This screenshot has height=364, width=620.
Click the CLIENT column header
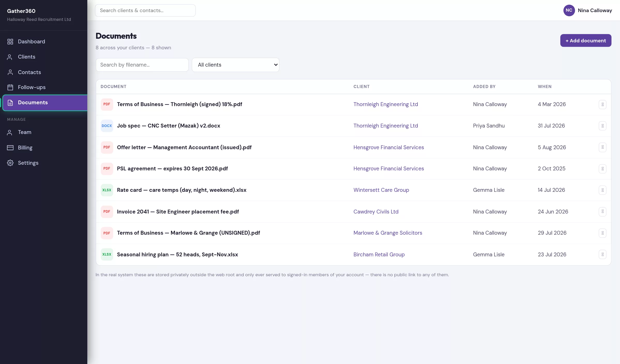pyautogui.click(x=361, y=87)
